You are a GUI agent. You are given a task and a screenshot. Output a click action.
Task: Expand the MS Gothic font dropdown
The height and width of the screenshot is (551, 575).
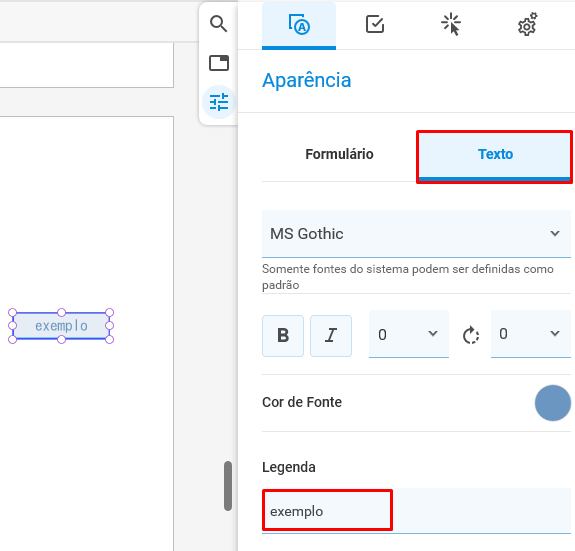(x=416, y=234)
